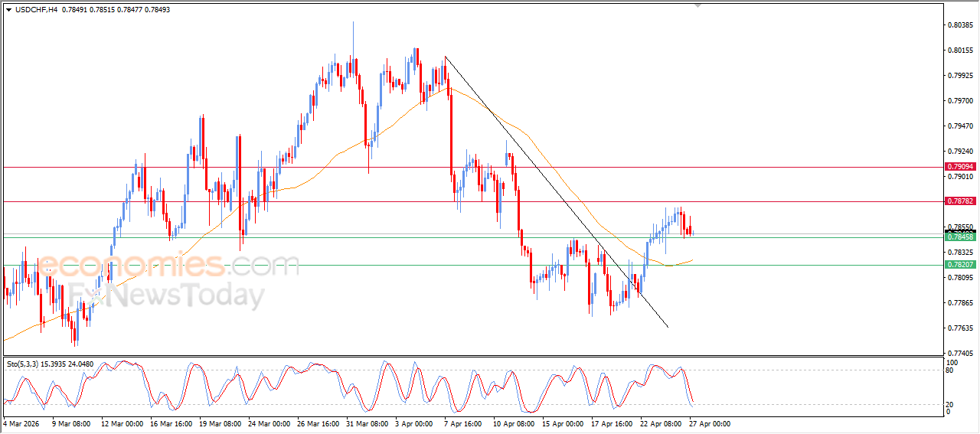Click the 0.79240 price axis label
The image size is (980, 434).
[960, 152]
